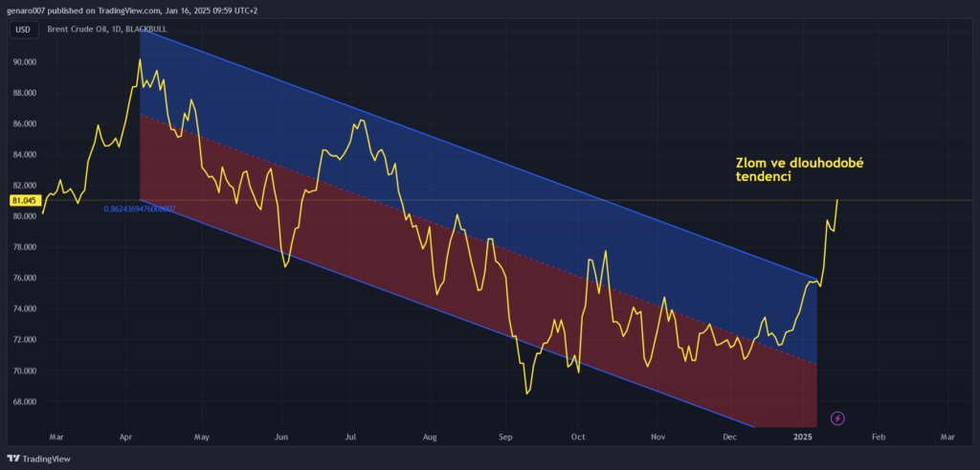Select the "Zlom ve dlouhodobé tendenci" annotation
980x470 pixels.
(x=799, y=170)
